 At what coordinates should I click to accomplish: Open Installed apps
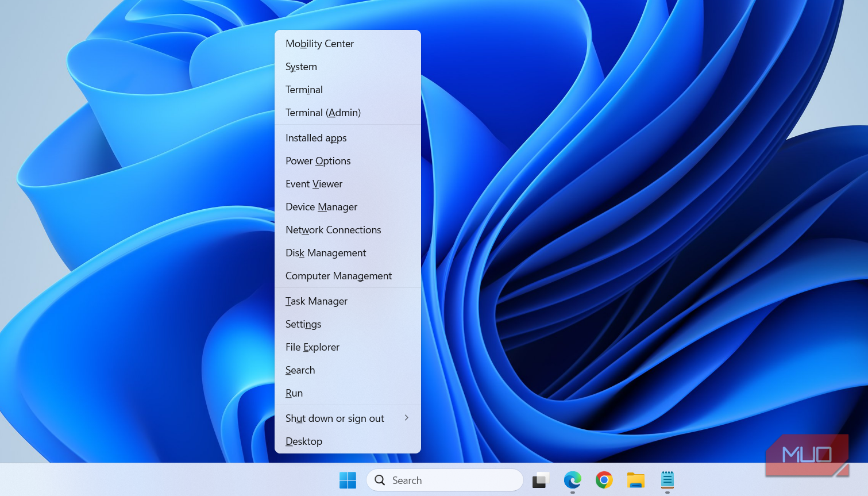pos(348,138)
